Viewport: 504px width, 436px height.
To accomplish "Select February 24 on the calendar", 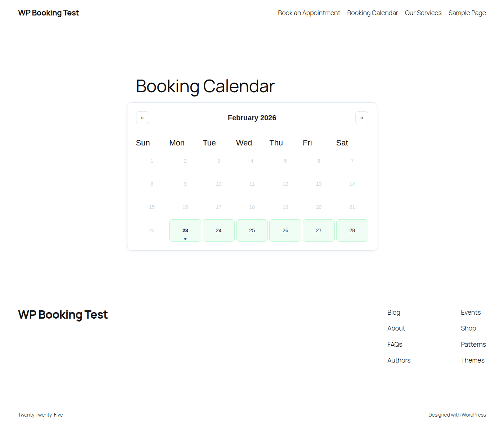I will (x=219, y=230).
